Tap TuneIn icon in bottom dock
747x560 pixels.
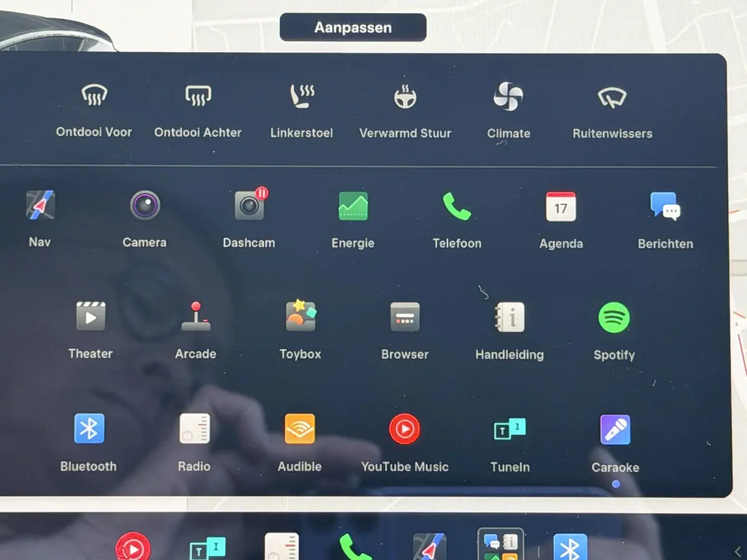(208, 548)
